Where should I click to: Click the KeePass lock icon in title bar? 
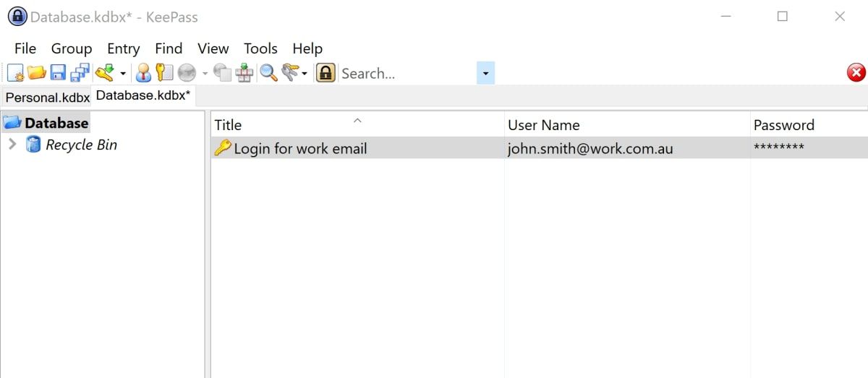pos(17,16)
